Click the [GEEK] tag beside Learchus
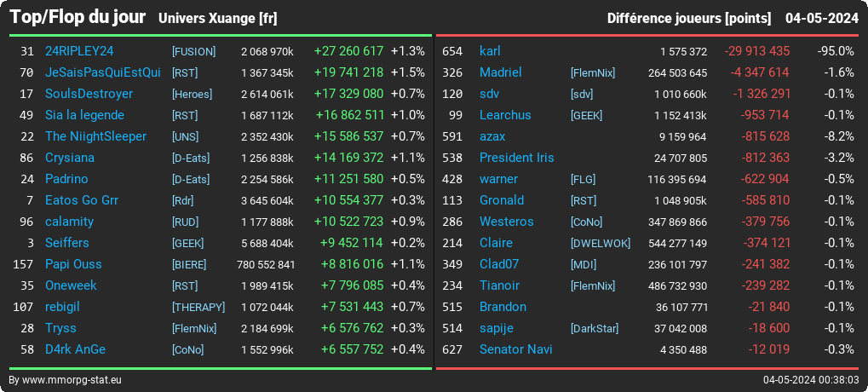The width and height of the screenshot is (868, 392). click(x=586, y=116)
